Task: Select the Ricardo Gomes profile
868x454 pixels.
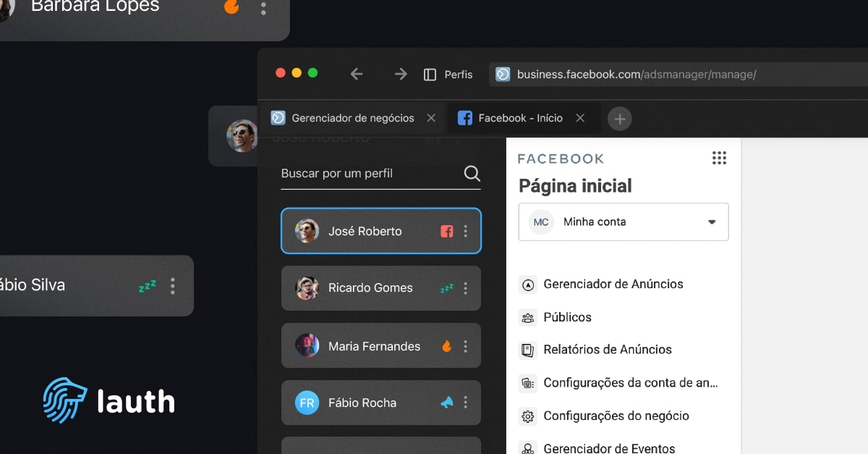Action: 370,288
